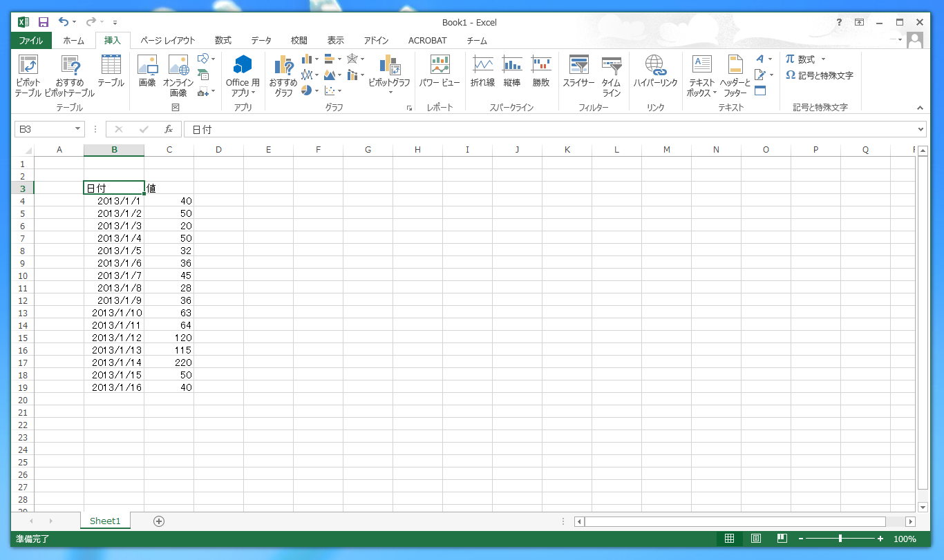The image size is (944, 560).
Task: Switch to the 数式 ribbon tab
Action: click(223, 41)
